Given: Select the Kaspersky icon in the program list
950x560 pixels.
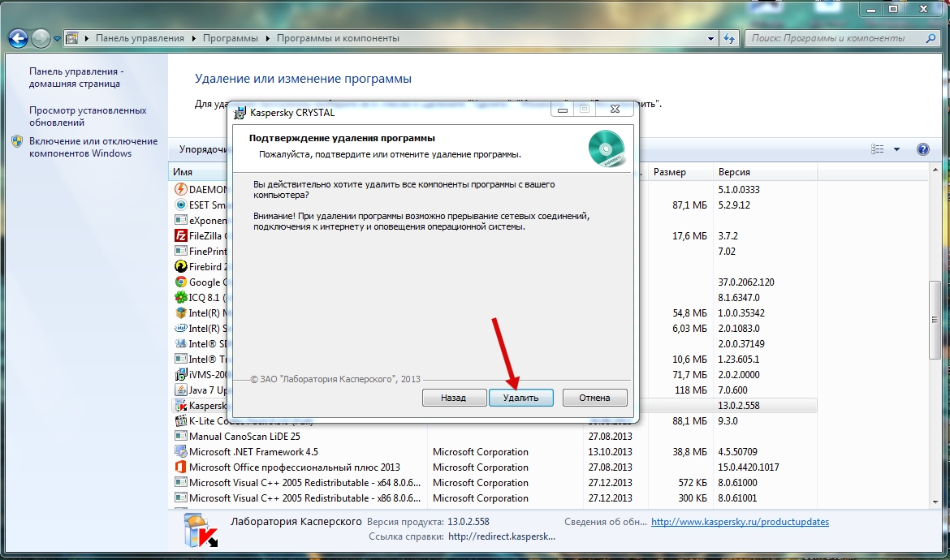Looking at the screenshot, I should pos(180,406).
